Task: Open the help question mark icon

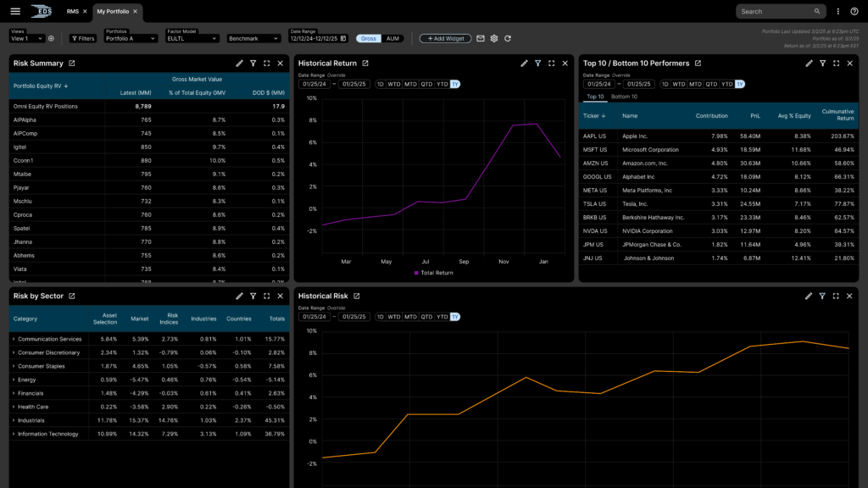Action: [x=854, y=11]
